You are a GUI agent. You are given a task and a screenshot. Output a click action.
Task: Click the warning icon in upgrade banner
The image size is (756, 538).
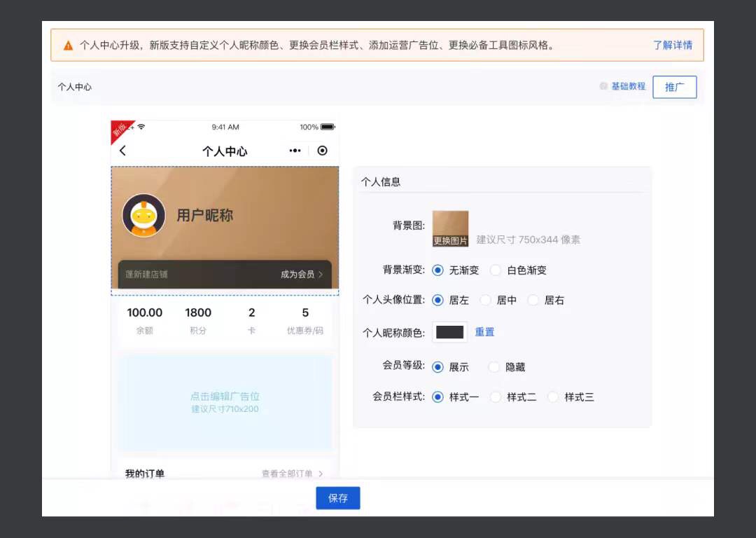coord(68,46)
